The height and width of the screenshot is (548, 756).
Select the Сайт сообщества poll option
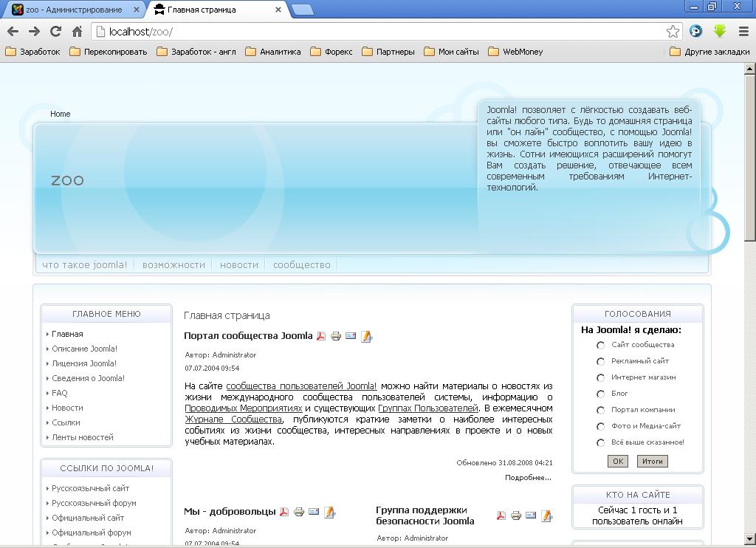click(x=601, y=346)
